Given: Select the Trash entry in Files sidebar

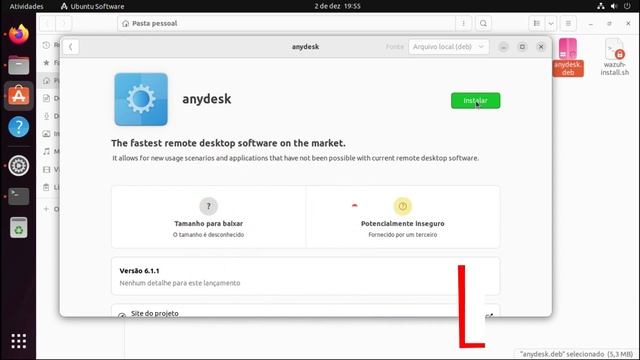Looking at the screenshot, I should [x=47, y=187].
